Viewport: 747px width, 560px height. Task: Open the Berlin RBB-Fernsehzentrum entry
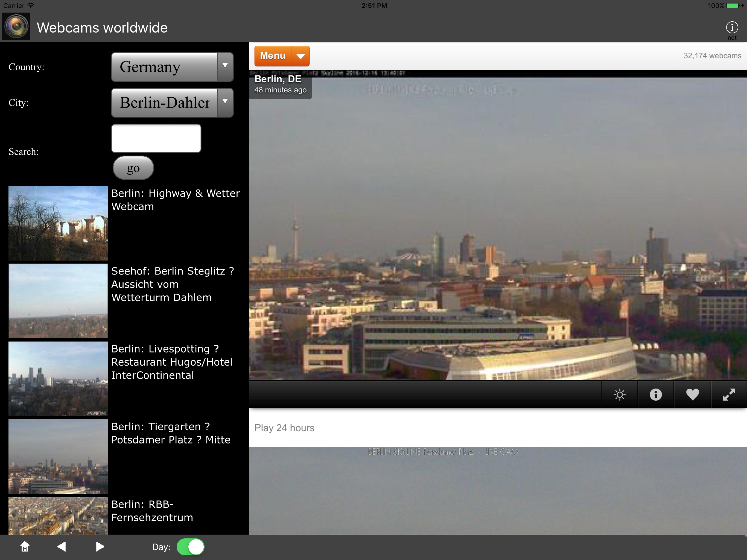(152, 511)
